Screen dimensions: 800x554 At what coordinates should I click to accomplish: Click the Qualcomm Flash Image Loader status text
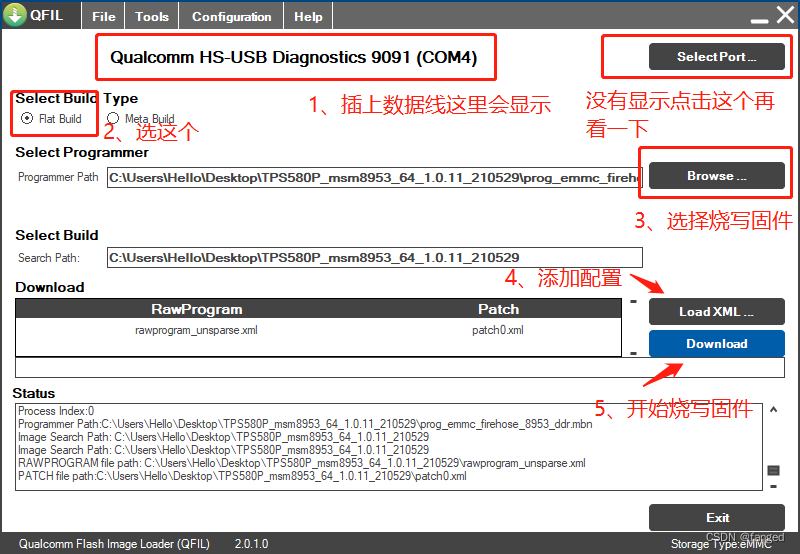pyautogui.click(x=114, y=544)
